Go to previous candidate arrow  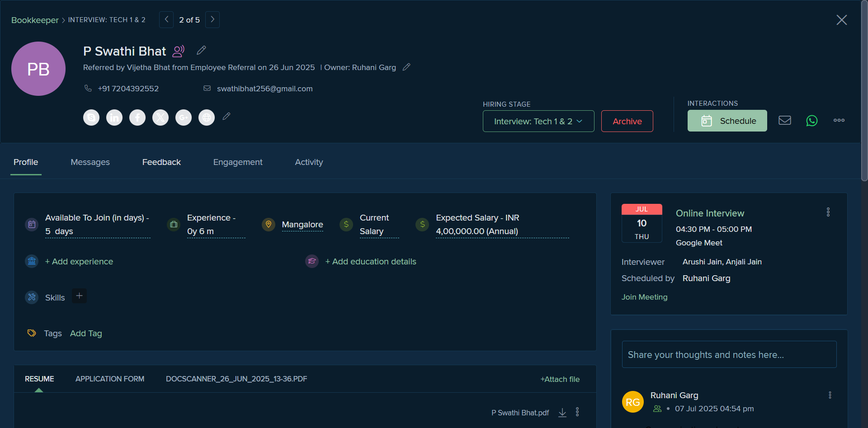[x=166, y=19]
